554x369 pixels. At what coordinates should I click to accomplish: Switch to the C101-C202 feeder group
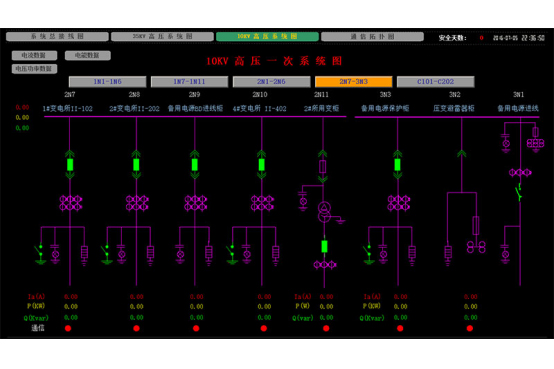[435, 82]
